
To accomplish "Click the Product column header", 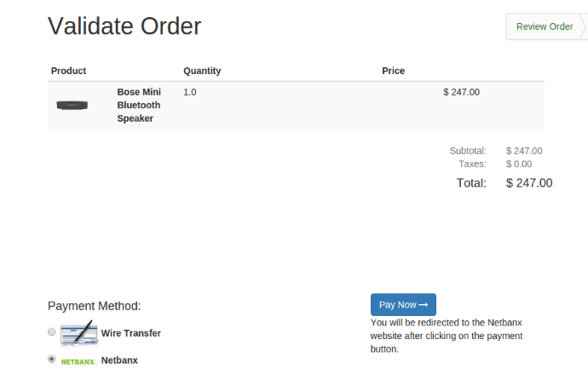I will (x=68, y=71).
